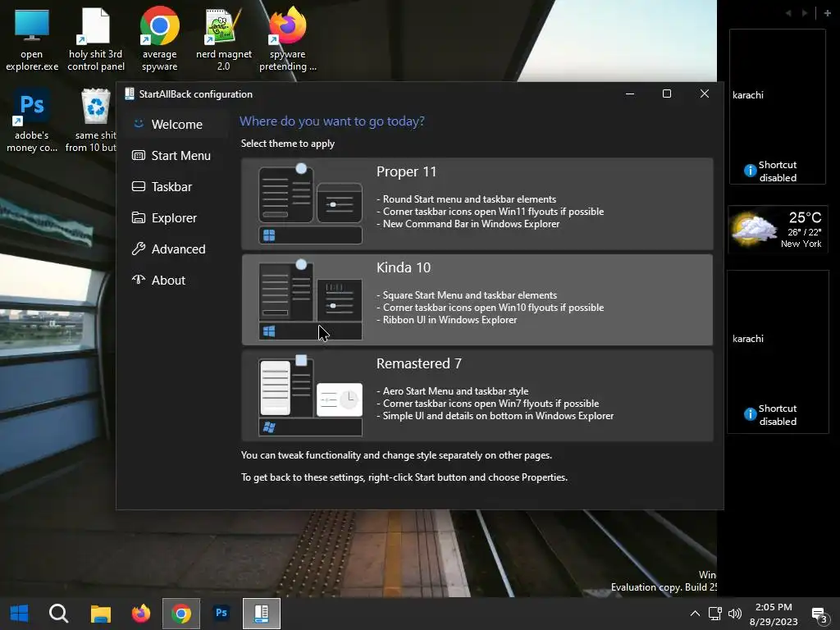Open notification center with 3 badge
Image resolution: width=840 pixels, height=630 pixels.
(x=819, y=614)
